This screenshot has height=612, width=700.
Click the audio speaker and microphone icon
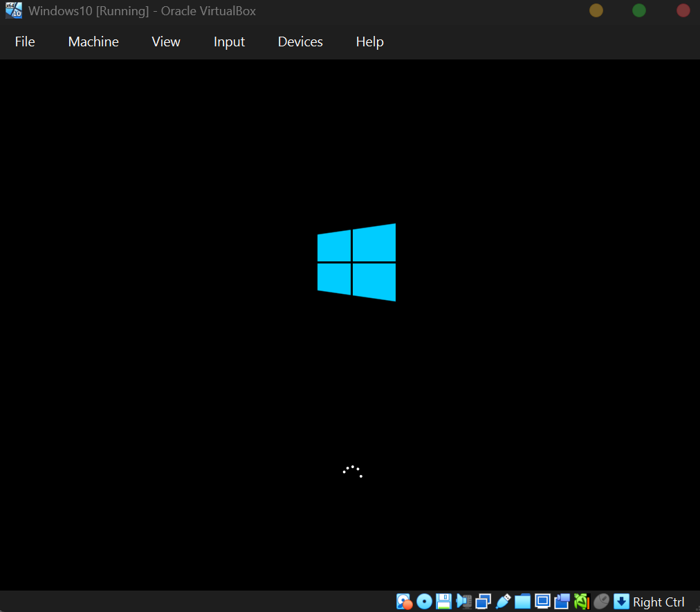(463, 602)
